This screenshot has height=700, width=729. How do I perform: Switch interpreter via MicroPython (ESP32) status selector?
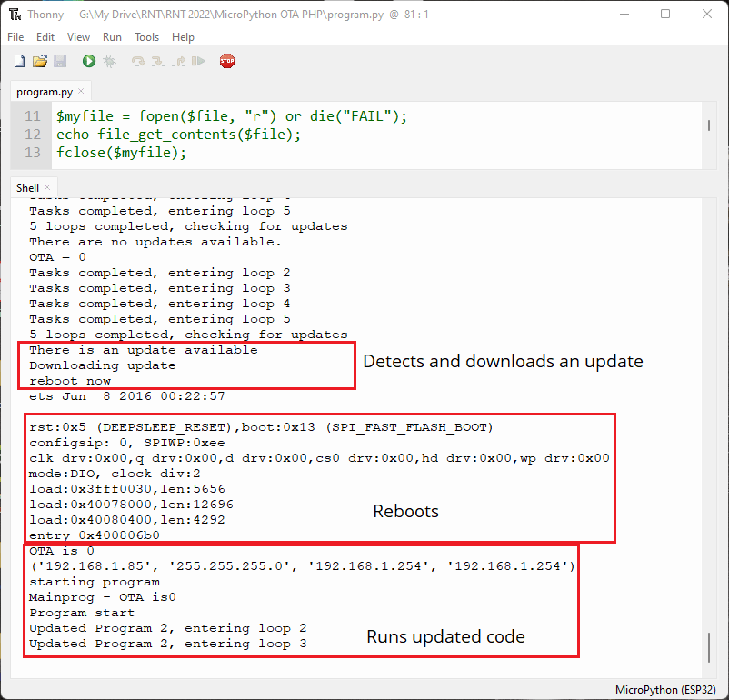tap(666, 689)
